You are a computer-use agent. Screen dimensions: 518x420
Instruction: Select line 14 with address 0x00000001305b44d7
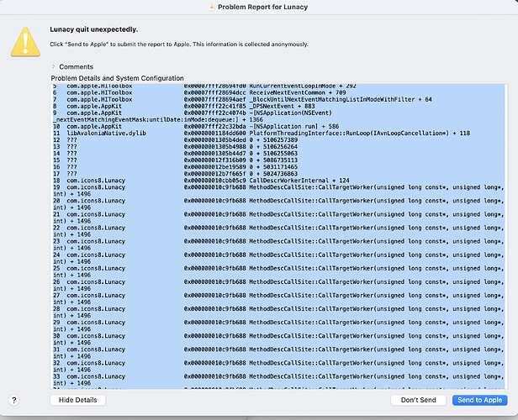[176, 154]
